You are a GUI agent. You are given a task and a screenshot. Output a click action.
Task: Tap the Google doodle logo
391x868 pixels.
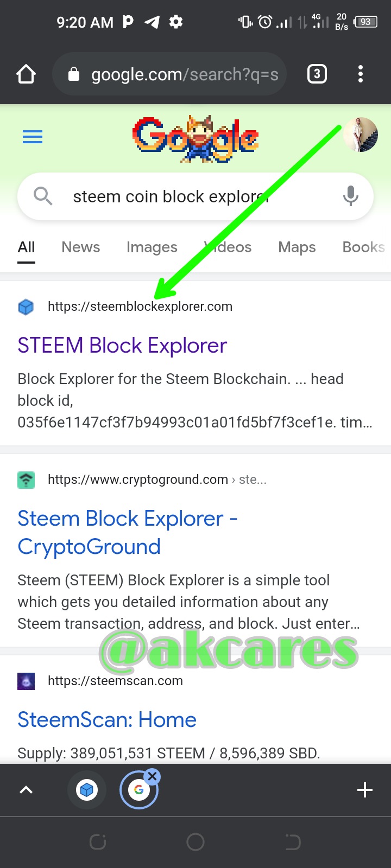(195, 139)
